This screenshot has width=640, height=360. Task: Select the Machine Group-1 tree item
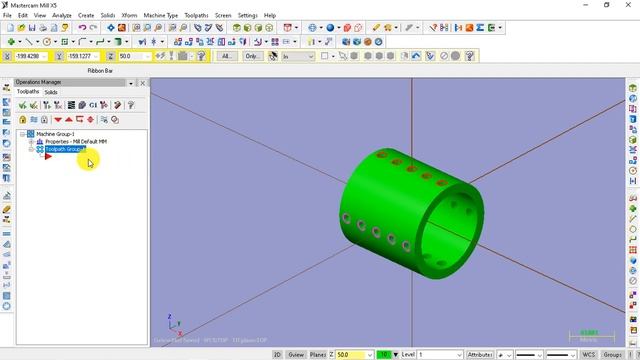(55, 134)
